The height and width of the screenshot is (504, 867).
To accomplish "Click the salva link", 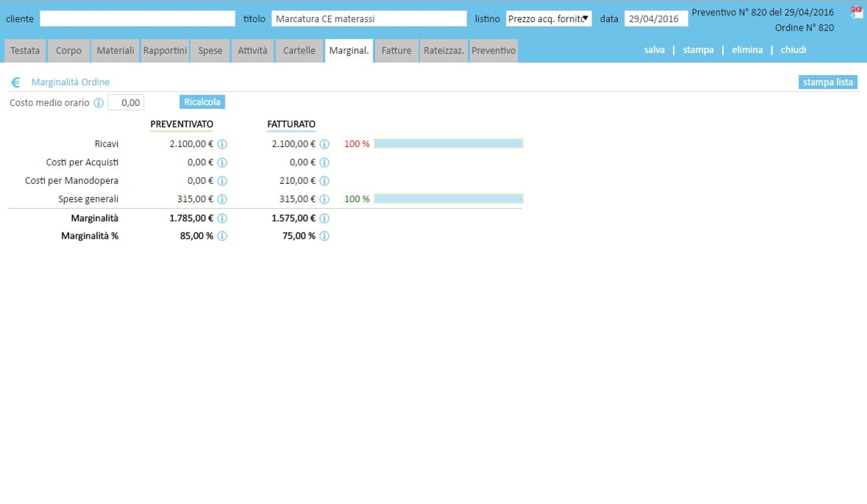I will [654, 50].
